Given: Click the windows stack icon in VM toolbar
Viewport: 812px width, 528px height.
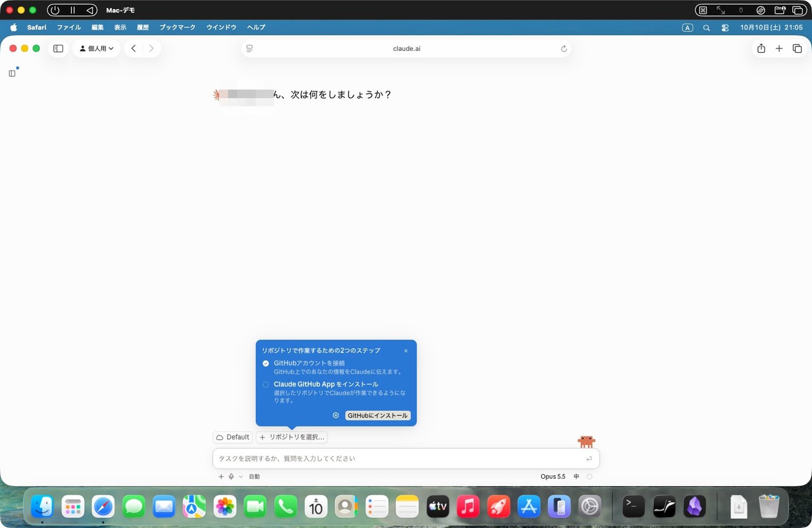Looking at the screenshot, I should pyautogui.click(x=798, y=10).
